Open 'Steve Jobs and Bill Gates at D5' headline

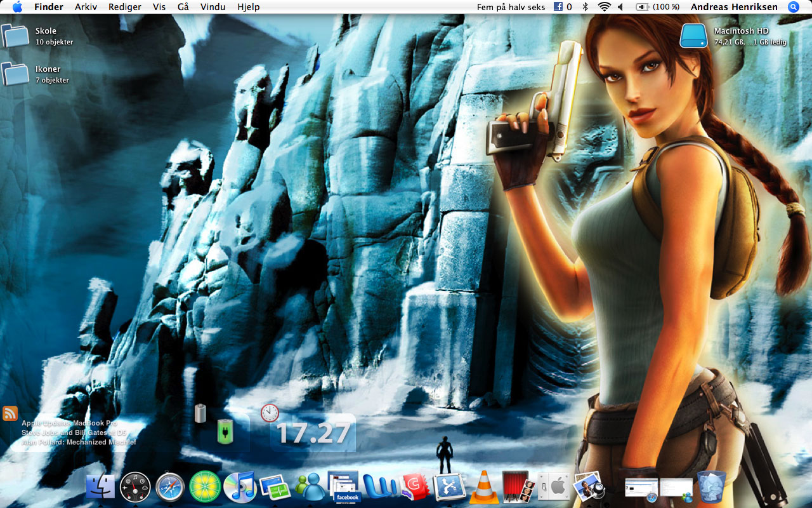[x=74, y=432]
